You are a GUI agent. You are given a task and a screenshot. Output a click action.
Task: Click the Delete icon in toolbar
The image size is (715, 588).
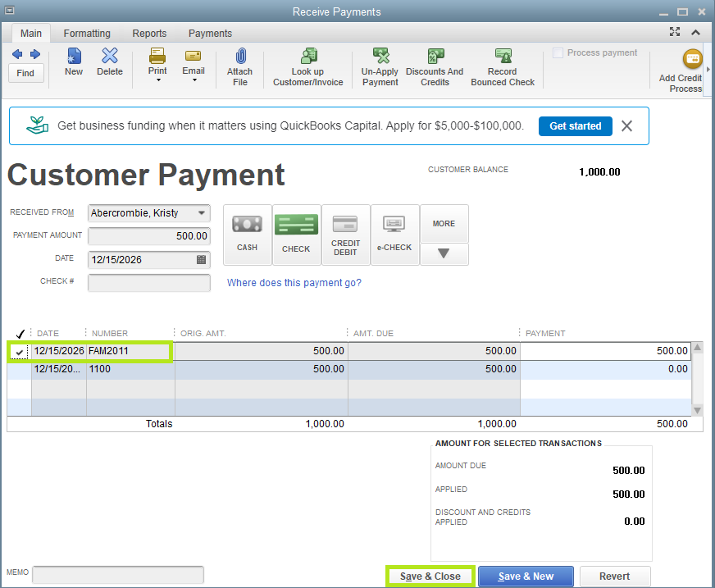[109, 57]
